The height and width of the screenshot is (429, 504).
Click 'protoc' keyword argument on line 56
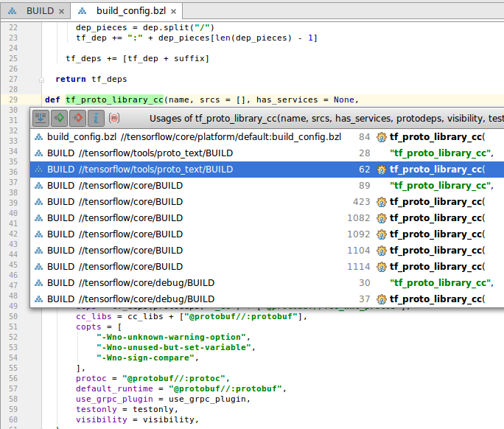(91, 378)
